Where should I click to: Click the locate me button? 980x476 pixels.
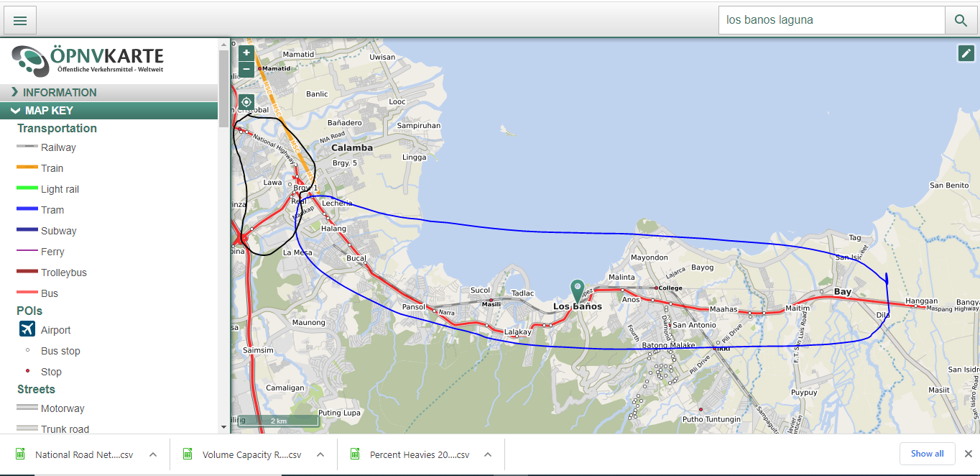[246, 102]
